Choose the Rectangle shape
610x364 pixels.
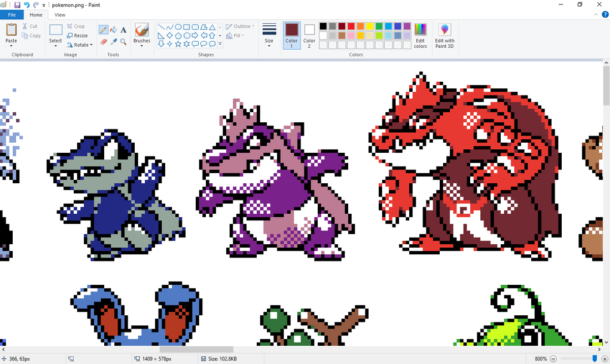pos(187,27)
